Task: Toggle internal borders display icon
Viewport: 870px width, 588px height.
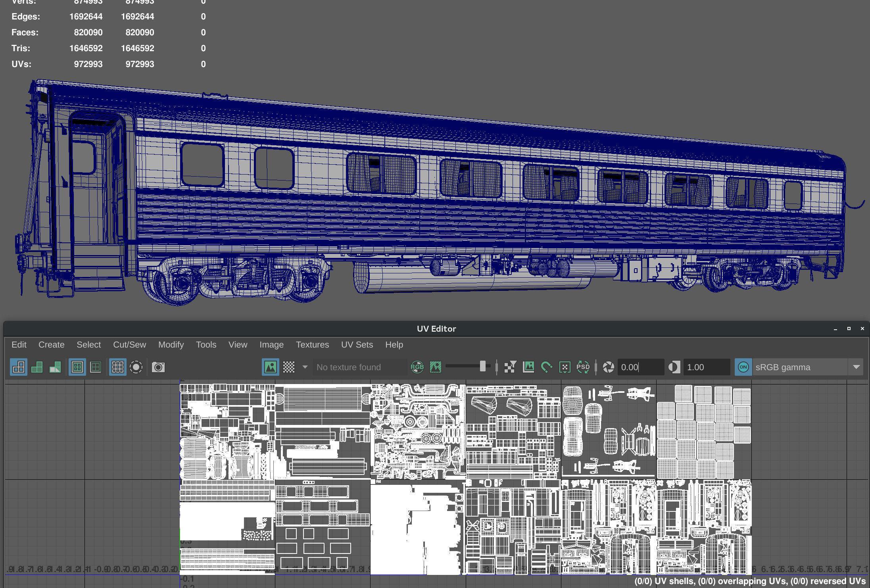Action: click(x=96, y=367)
